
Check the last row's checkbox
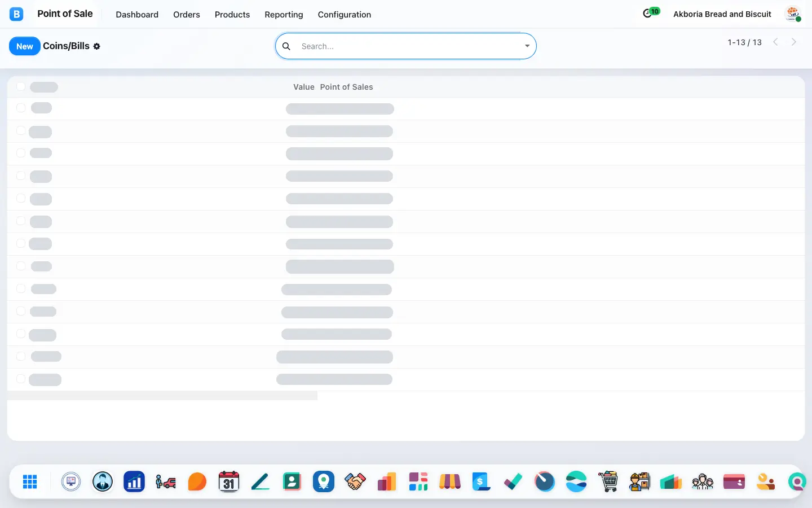pyautogui.click(x=21, y=379)
